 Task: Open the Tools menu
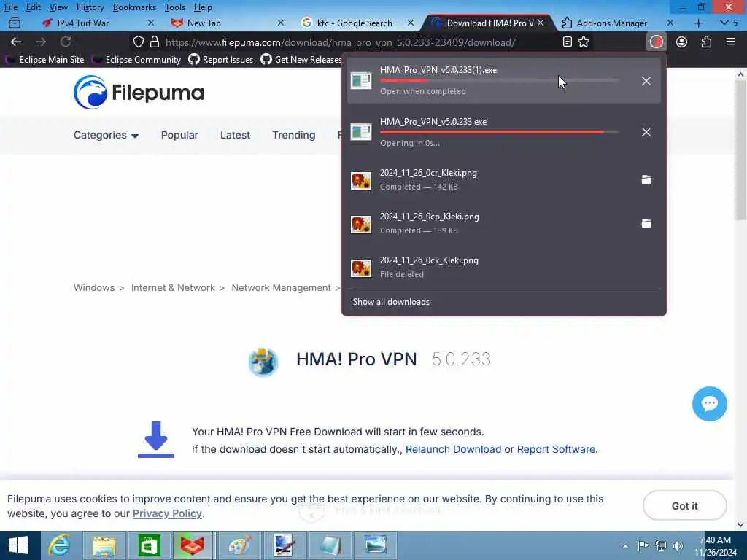click(175, 7)
